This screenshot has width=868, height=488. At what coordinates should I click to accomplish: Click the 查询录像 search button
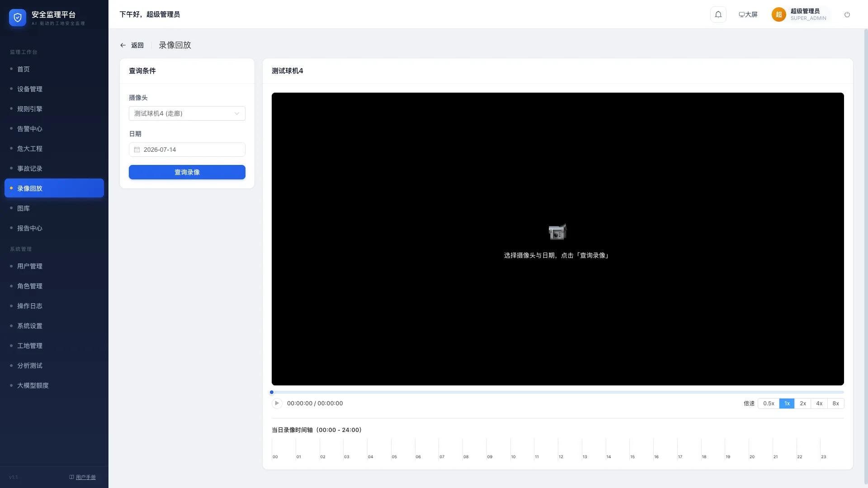(187, 172)
